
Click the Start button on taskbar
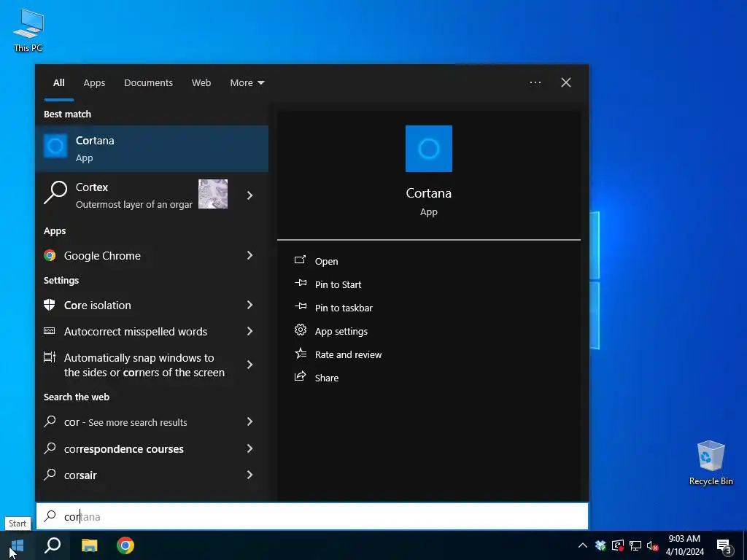18,545
